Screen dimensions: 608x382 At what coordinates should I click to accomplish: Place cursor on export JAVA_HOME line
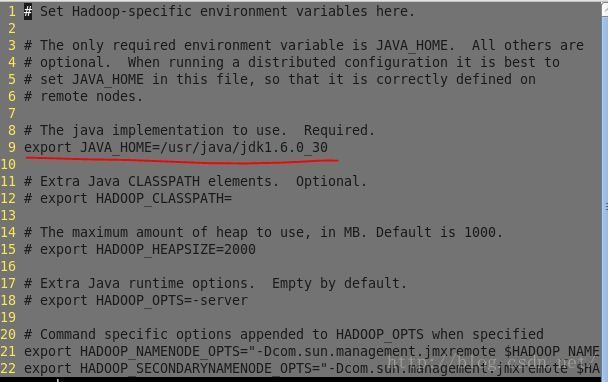pos(176,147)
